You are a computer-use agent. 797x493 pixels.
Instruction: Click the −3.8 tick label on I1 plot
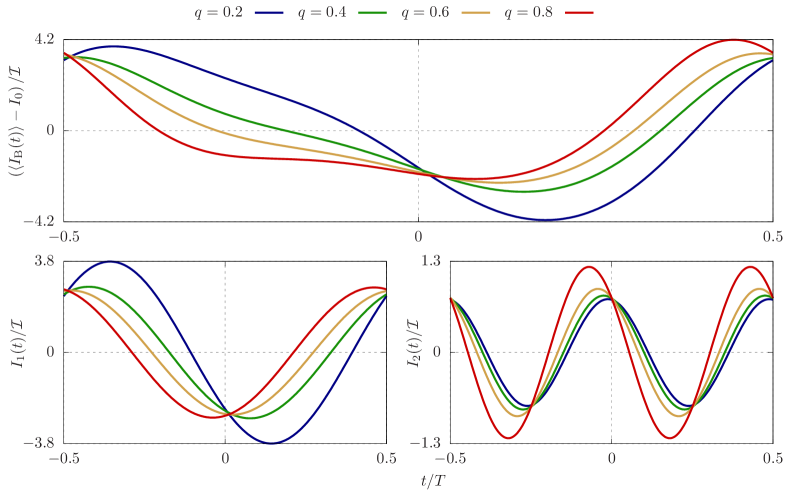tap(39, 443)
